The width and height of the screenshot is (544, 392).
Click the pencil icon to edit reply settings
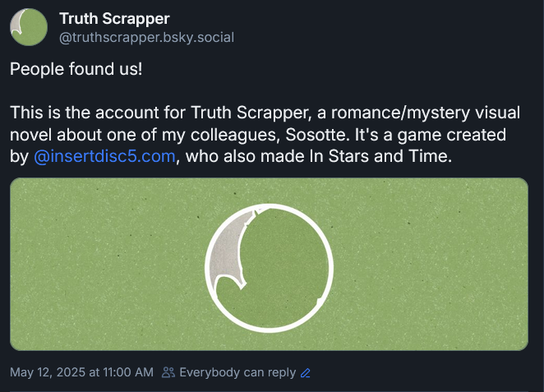point(306,372)
